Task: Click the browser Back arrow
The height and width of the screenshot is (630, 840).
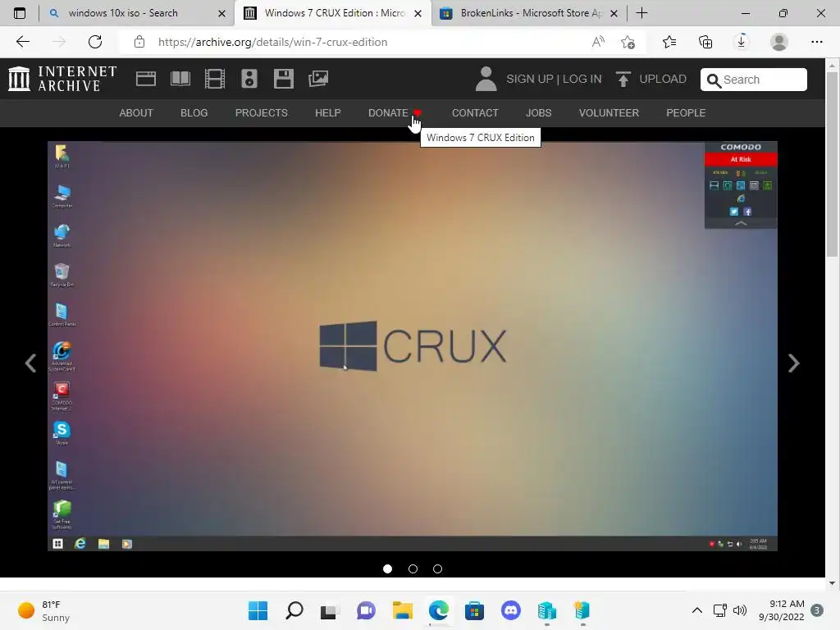Action: (x=22, y=42)
